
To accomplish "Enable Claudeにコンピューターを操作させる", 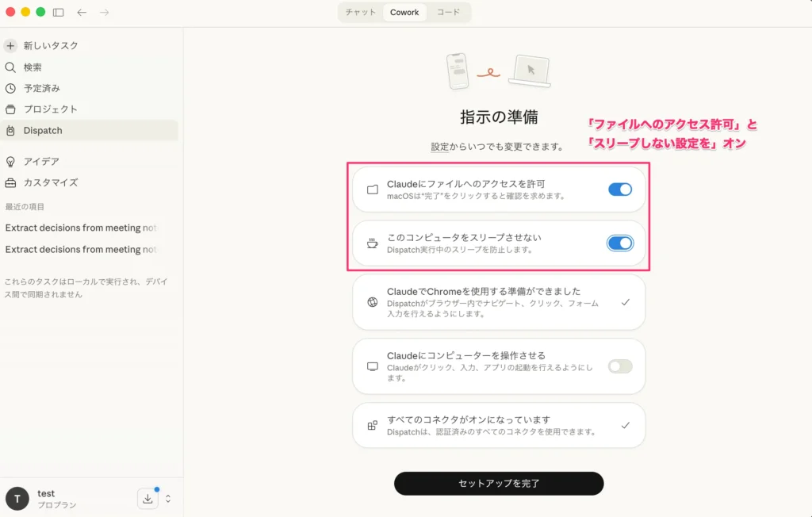I will pyautogui.click(x=619, y=366).
